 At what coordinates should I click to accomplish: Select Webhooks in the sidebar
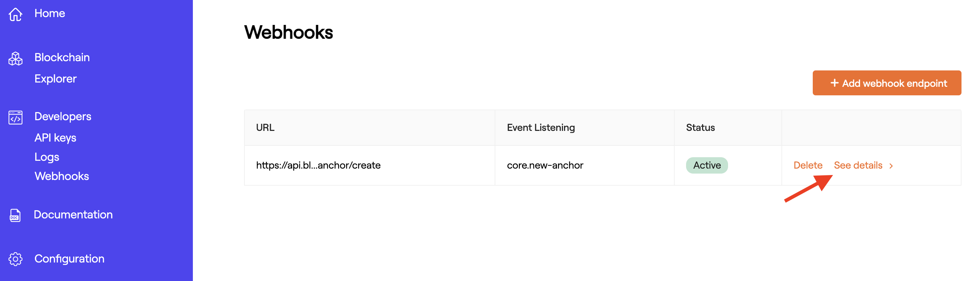(61, 176)
